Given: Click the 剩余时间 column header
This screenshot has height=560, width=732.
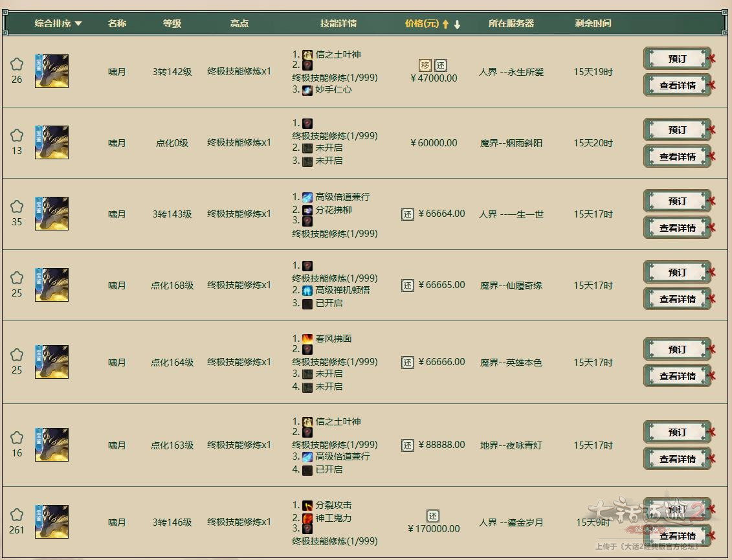Looking at the screenshot, I should pos(592,24).
